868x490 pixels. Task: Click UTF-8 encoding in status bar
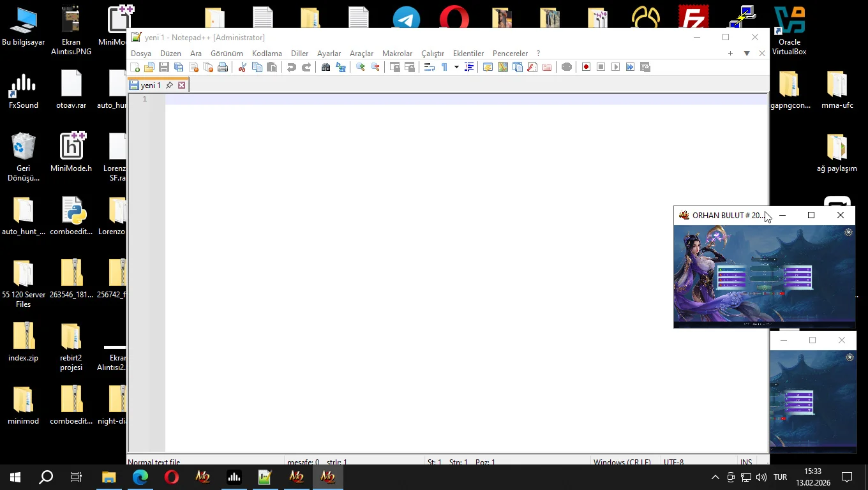coord(673,462)
